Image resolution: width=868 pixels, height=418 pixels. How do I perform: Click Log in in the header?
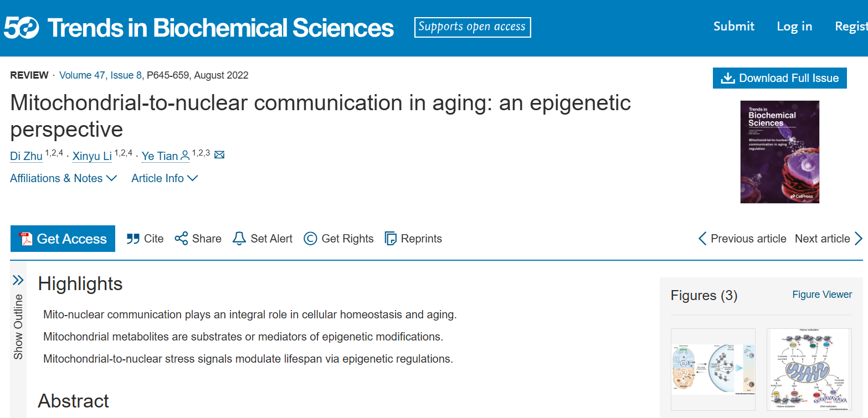click(794, 26)
